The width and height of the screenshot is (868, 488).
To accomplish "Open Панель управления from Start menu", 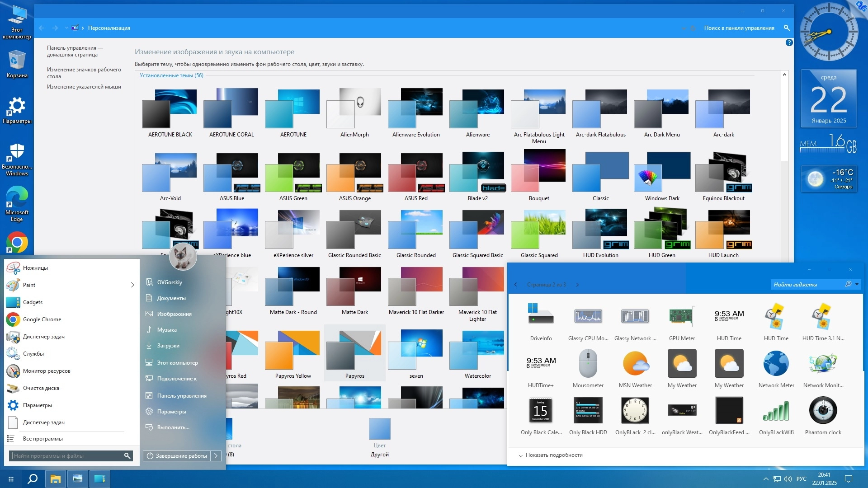I will point(181,396).
